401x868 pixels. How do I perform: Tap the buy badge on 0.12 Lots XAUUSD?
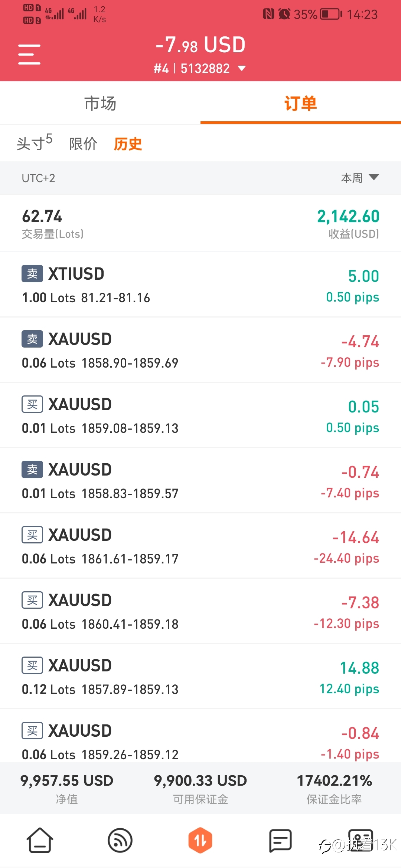pos(32,665)
